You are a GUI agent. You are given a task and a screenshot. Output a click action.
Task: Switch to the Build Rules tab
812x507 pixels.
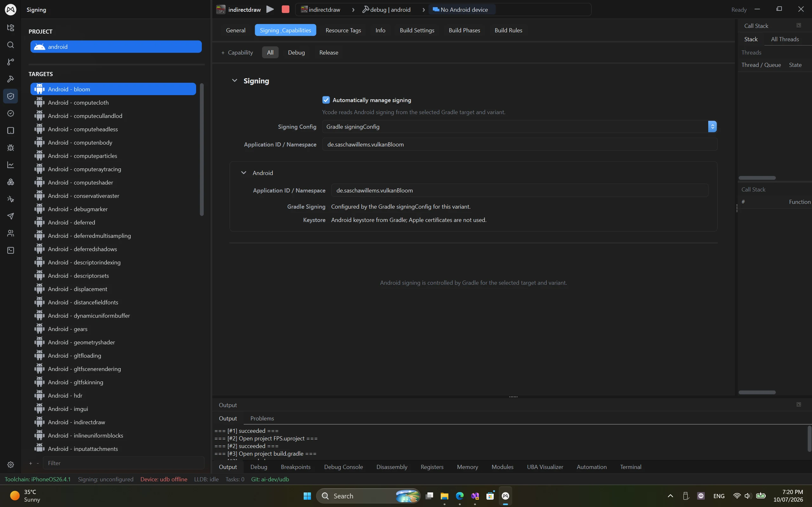tap(508, 30)
